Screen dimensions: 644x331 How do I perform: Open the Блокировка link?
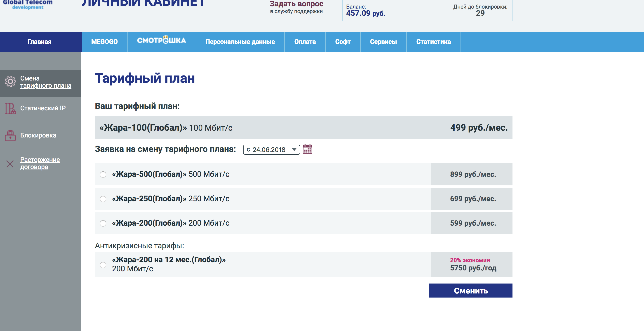[38, 135]
